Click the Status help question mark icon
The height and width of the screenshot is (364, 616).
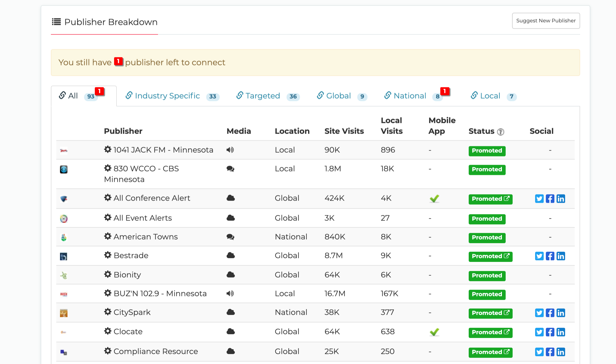(x=500, y=132)
